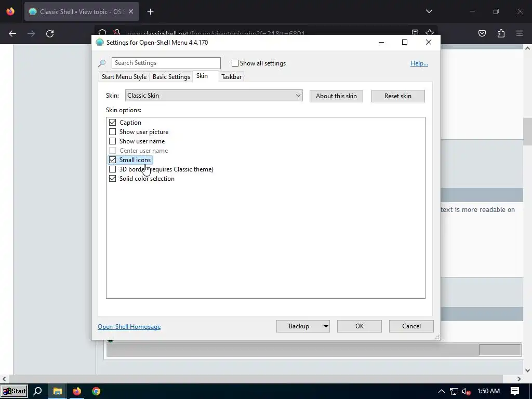Toggle the Small icons checkbox
This screenshot has width=532, height=399.
click(x=112, y=160)
